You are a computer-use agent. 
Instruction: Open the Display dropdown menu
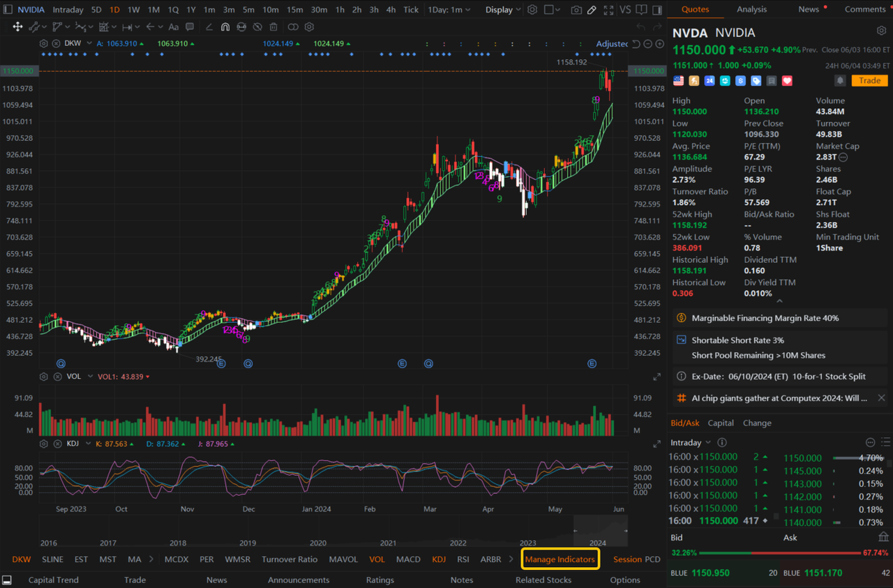tap(503, 10)
